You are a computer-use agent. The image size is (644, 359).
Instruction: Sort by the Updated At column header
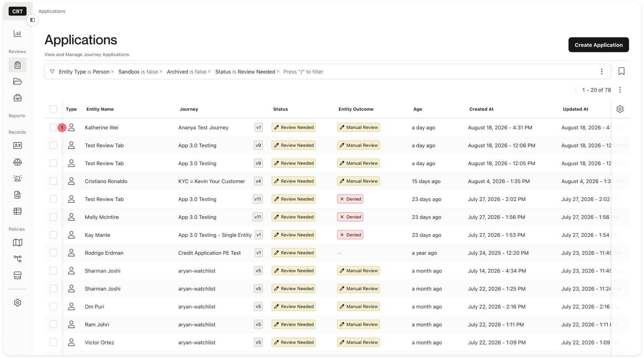(575, 109)
